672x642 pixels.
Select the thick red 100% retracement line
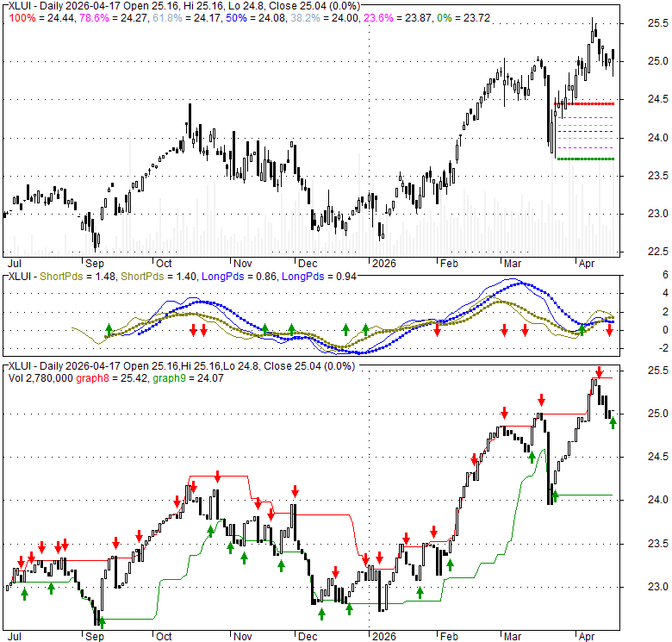click(584, 103)
